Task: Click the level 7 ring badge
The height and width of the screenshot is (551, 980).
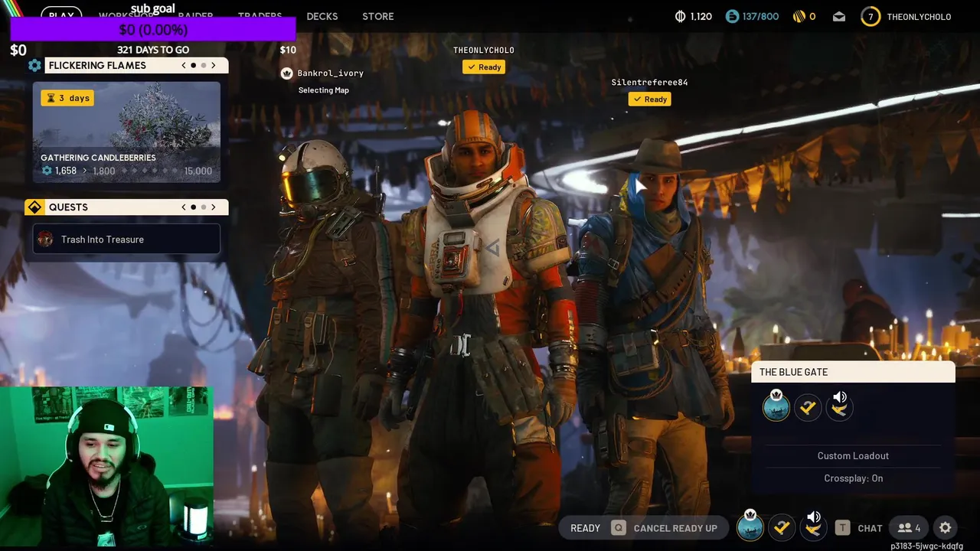Action: click(871, 16)
